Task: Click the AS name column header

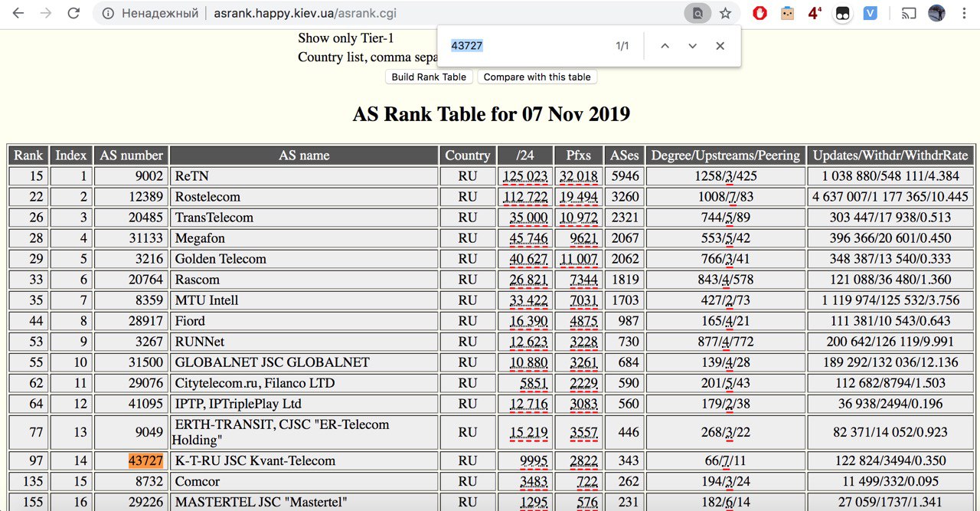Action: (304, 155)
